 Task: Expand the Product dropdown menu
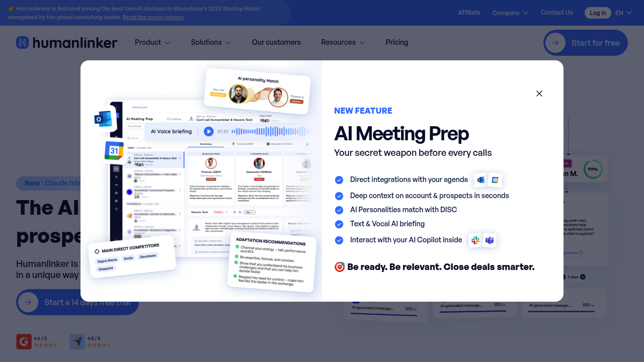click(152, 43)
